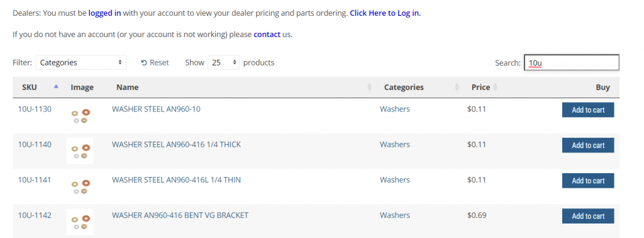This screenshot has height=238, width=644.
Task: Click Here to Log in link
Action: click(386, 13)
